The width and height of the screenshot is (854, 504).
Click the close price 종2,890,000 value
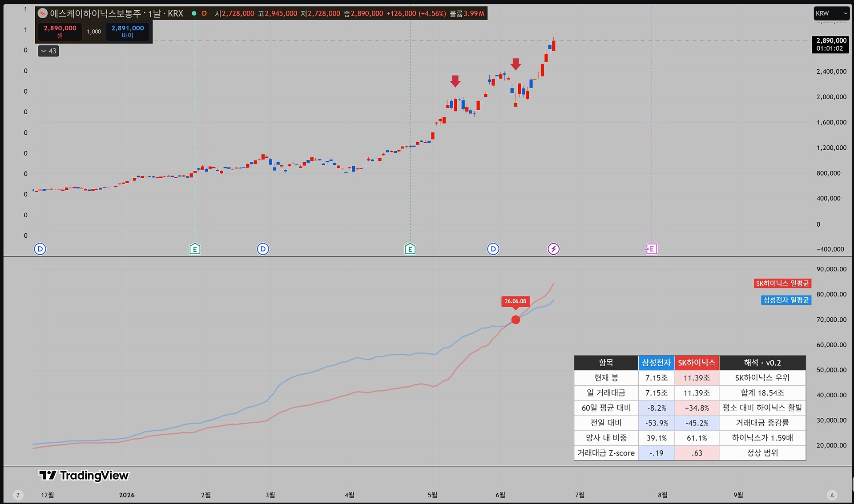(x=363, y=13)
